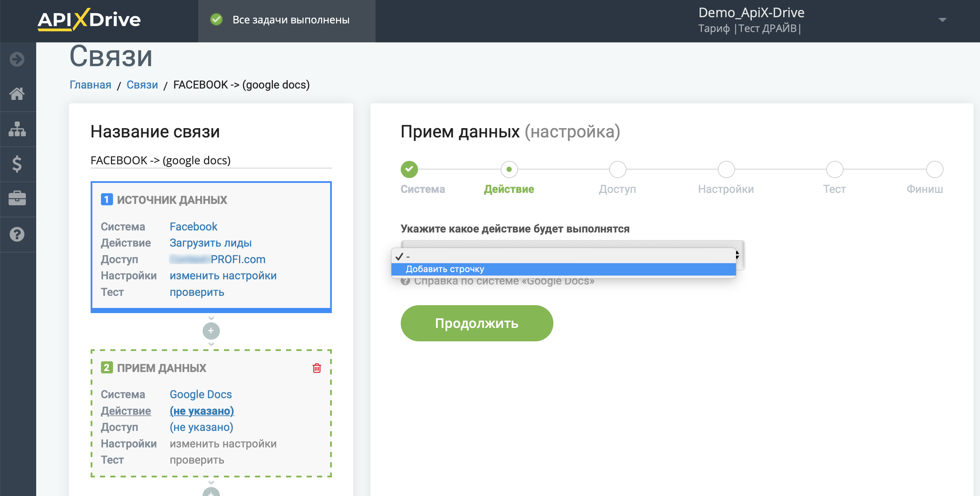Screen dimensions: 980x496
Task: Add a step with the plus between blocks
Action: [211, 331]
